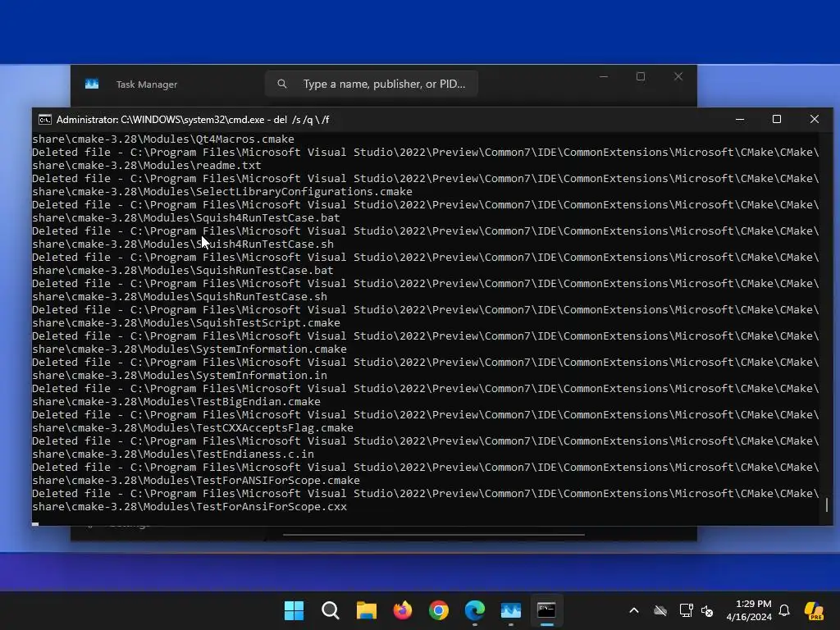Open the network status tray icon
Viewport: 840px width, 630px height.
point(686,610)
